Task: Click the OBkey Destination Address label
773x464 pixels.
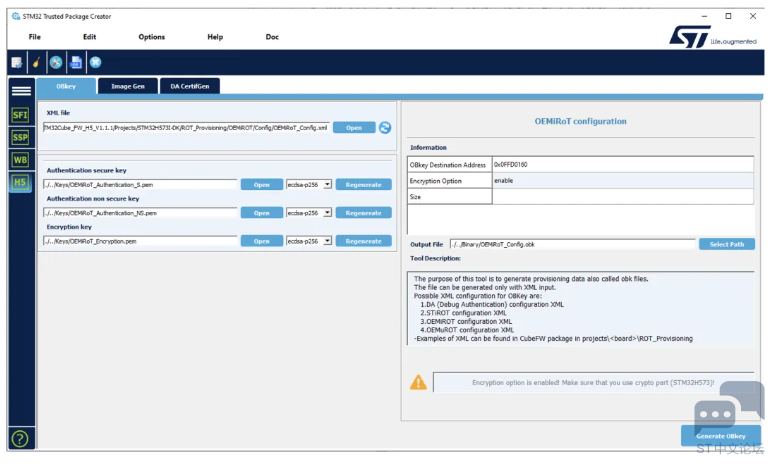Action: coord(448,165)
